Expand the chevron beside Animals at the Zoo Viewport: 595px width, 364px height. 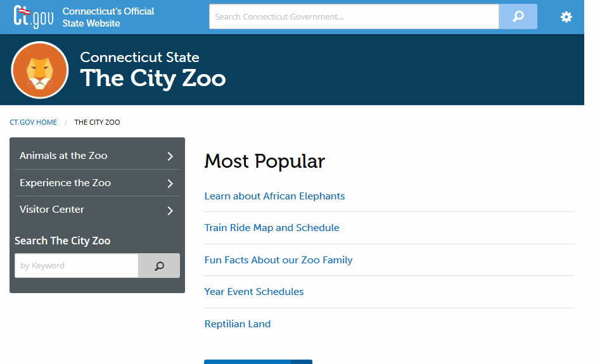(x=170, y=156)
